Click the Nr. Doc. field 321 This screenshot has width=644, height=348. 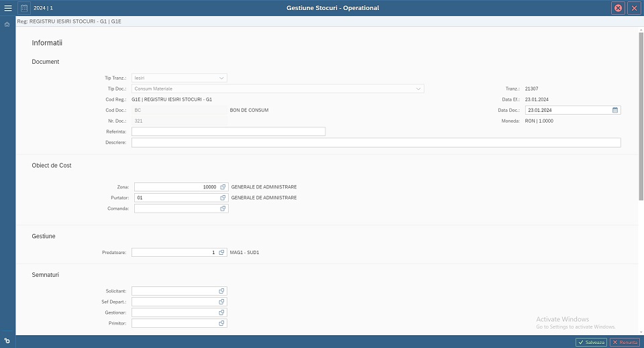coord(179,121)
